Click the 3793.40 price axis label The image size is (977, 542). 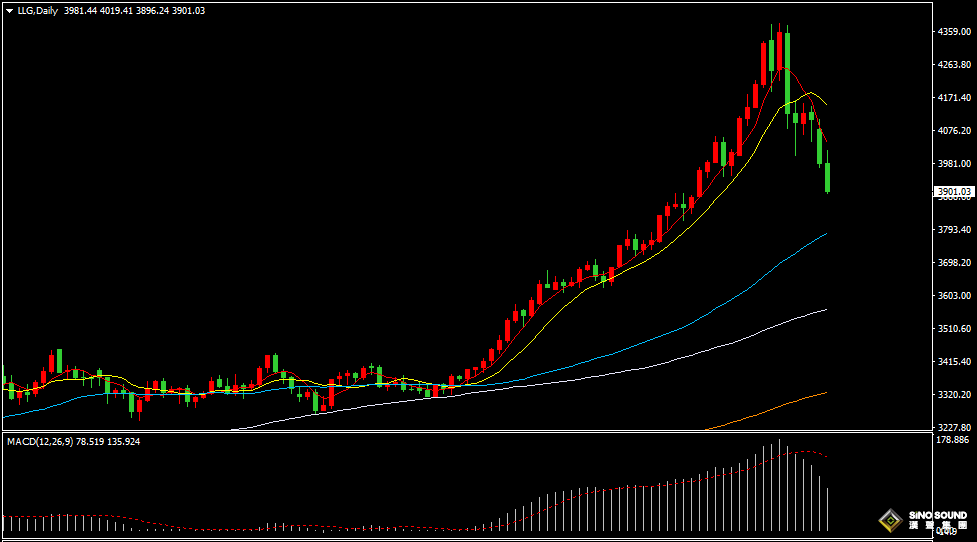click(x=954, y=229)
